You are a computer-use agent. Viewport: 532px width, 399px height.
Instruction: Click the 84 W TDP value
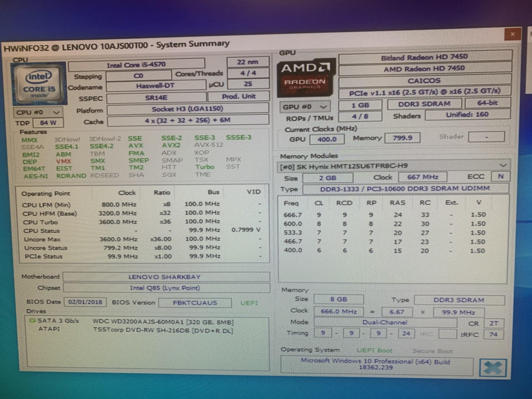click(x=48, y=123)
